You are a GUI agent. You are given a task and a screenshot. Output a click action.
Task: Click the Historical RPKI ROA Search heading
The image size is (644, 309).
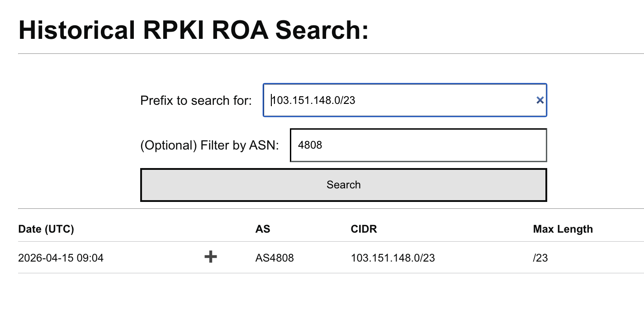pyautogui.click(x=194, y=30)
